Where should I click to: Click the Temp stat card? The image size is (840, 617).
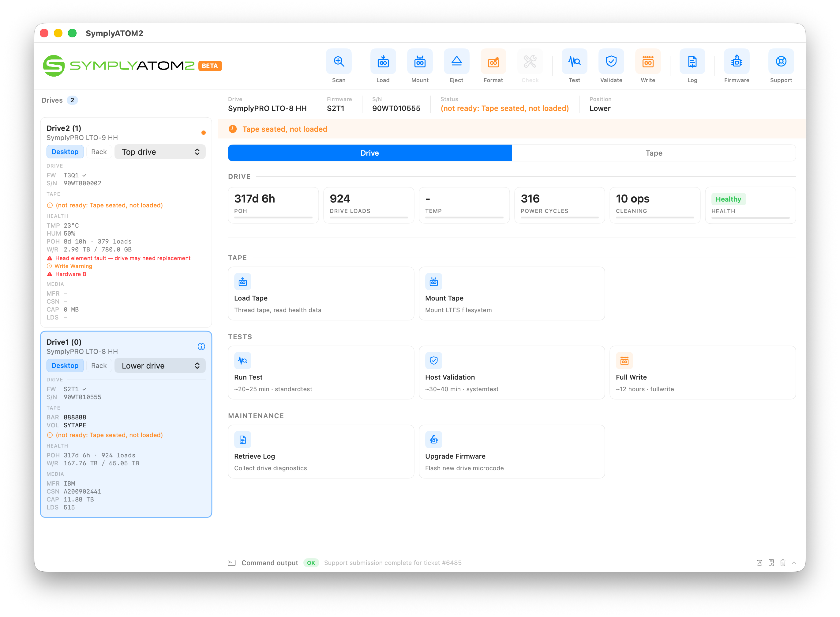pos(464,206)
